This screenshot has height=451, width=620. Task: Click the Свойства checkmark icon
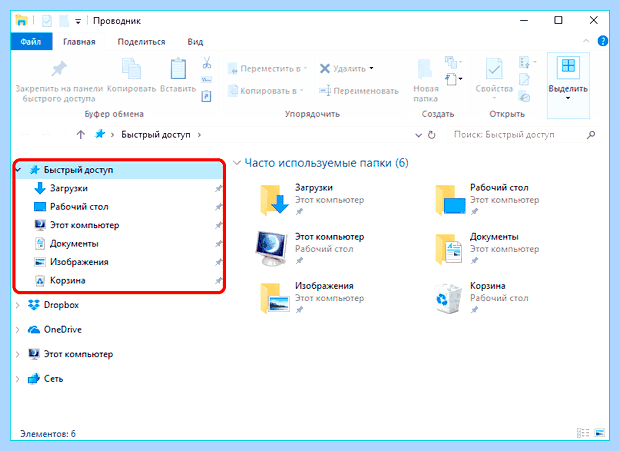[494, 69]
